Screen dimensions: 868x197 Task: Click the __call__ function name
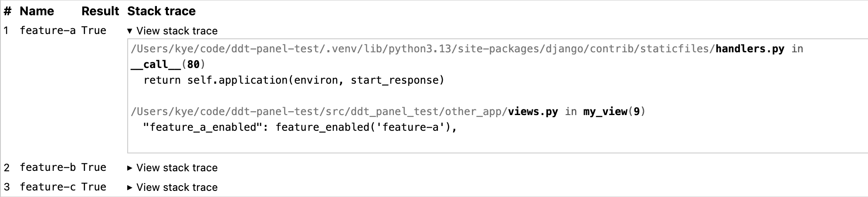[x=156, y=65]
